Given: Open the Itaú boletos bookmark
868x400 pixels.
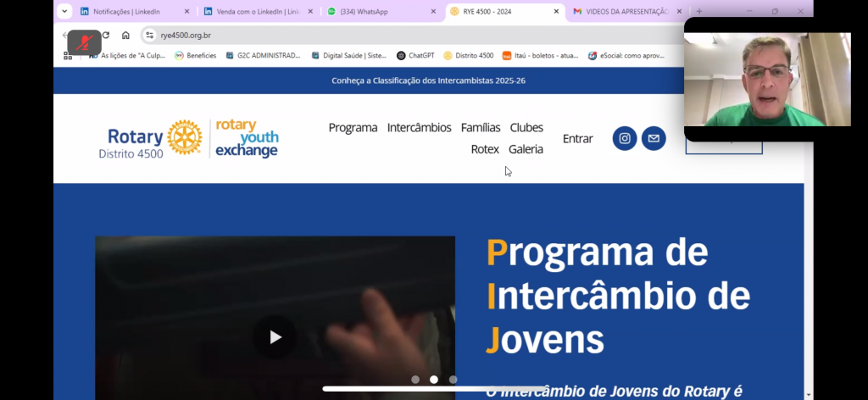Looking at the screenshot, I should pos(540,56).
